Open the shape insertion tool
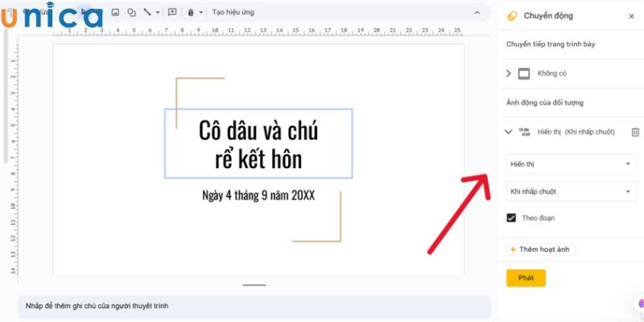This screenshot has height=322, width=644. [131, 12]
